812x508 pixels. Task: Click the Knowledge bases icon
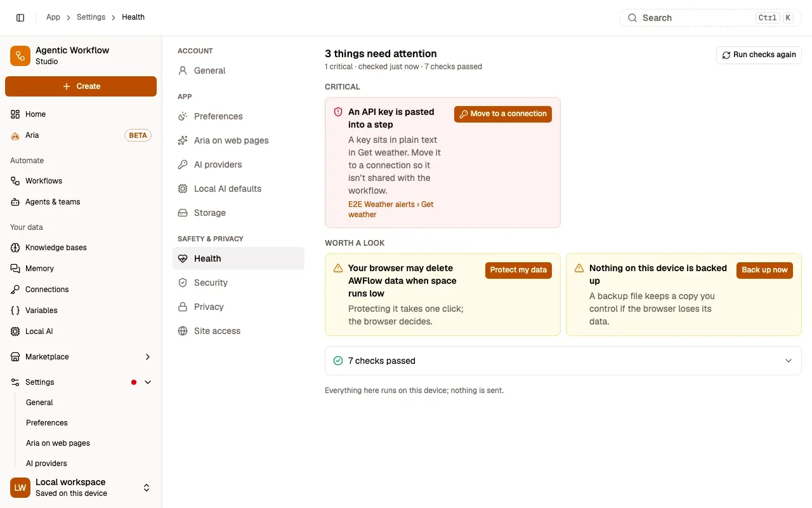[x=15, y=248]
